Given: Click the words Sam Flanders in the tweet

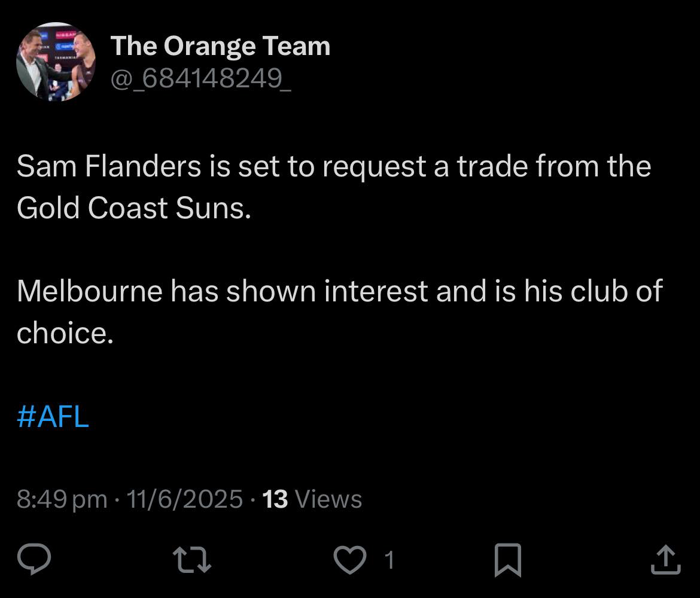Looking at the screenshot, I should tap(109, 166).
